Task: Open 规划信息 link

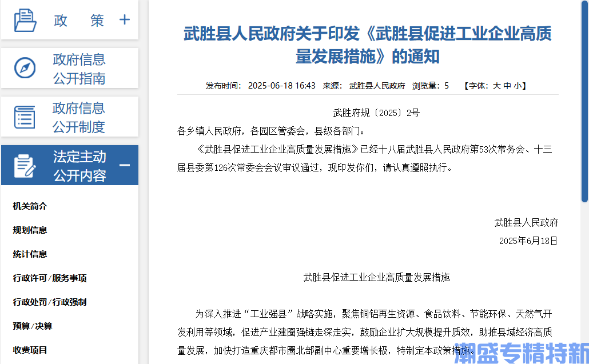Action: point(30,230)
